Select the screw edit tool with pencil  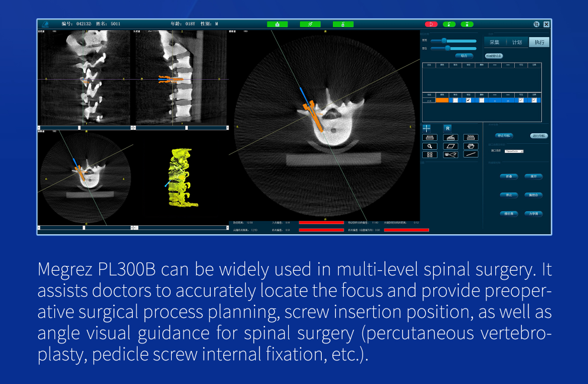[450, 137]
